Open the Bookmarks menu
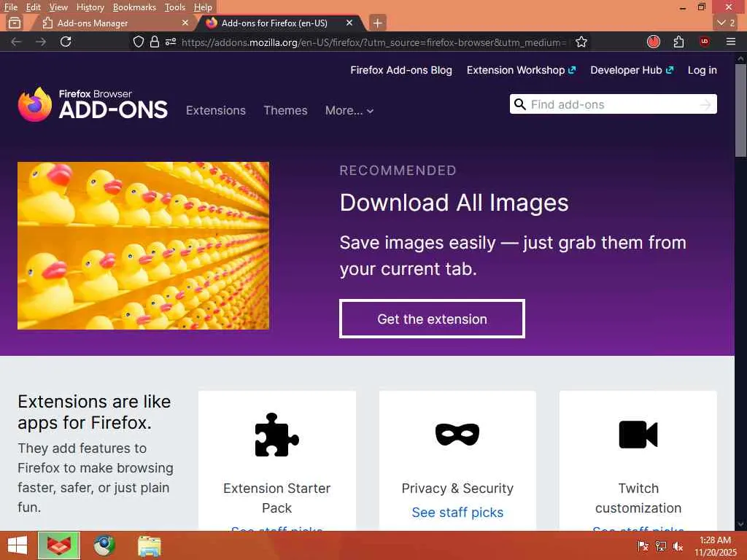Viewport: 747px width, 560px height. pyautogui.click(x=134, y=7)
